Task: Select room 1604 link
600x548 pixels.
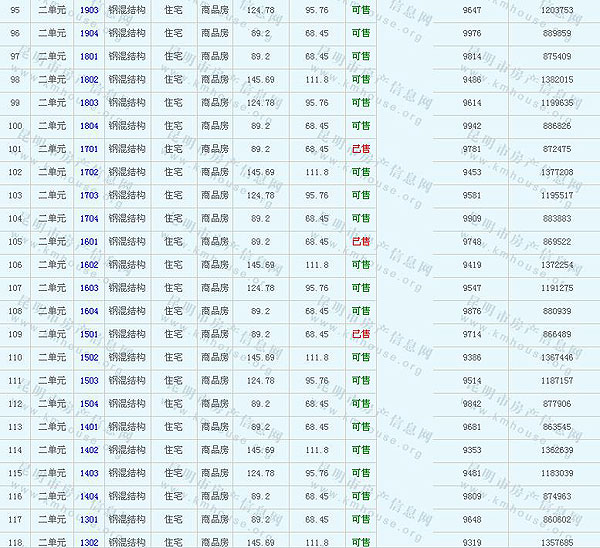Action: click(88, 311)
